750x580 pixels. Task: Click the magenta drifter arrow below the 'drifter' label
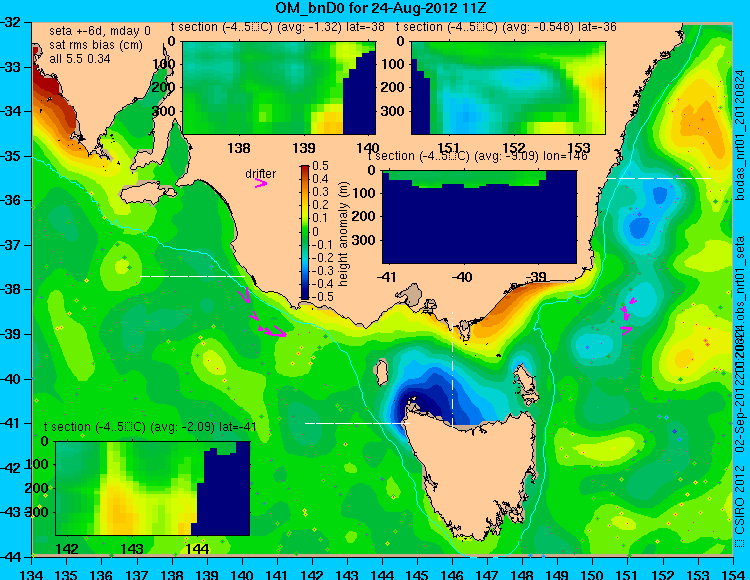tap(261, 183)
